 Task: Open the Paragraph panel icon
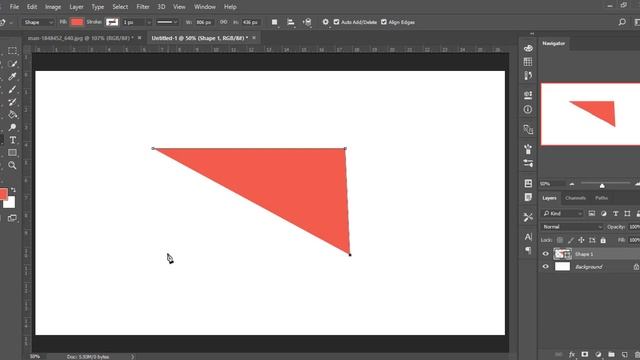[528, 250]
